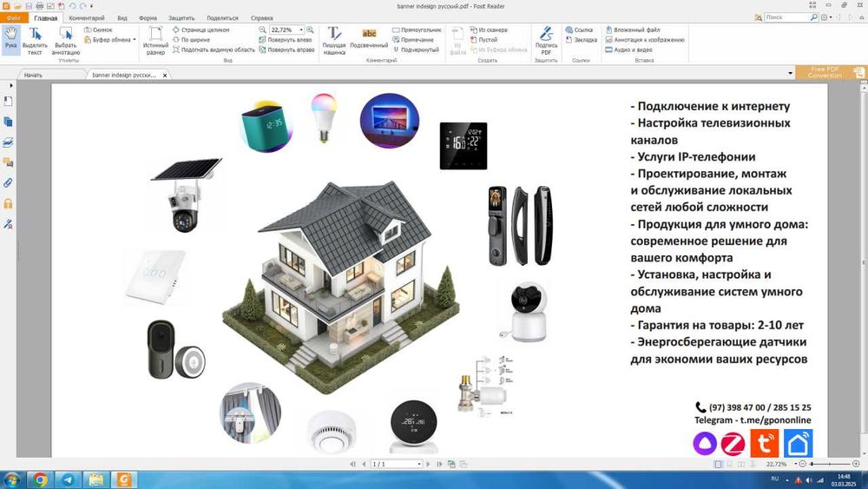Screen dimensions: 868x489
Task: Select the Пишущая машинка typewriter tool
Action: click(x=334, y=41)
